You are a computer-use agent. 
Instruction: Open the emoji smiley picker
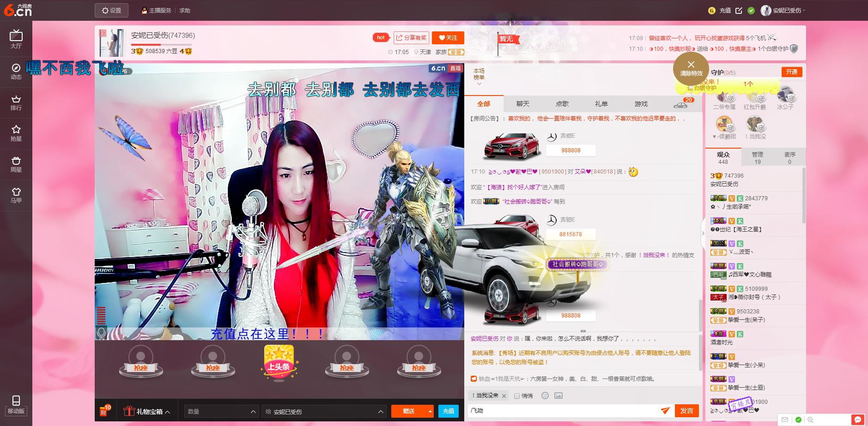tap(545, 396)
